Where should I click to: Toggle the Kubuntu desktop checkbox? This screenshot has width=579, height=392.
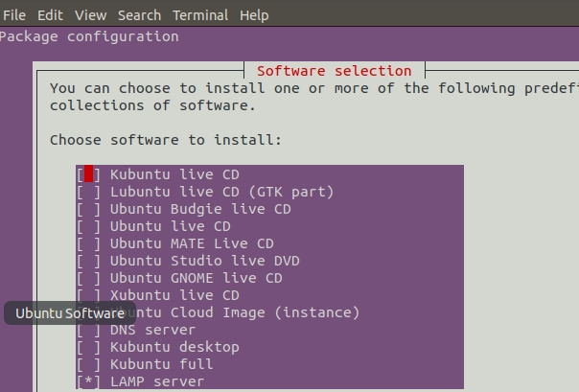(x=88, y=347)
